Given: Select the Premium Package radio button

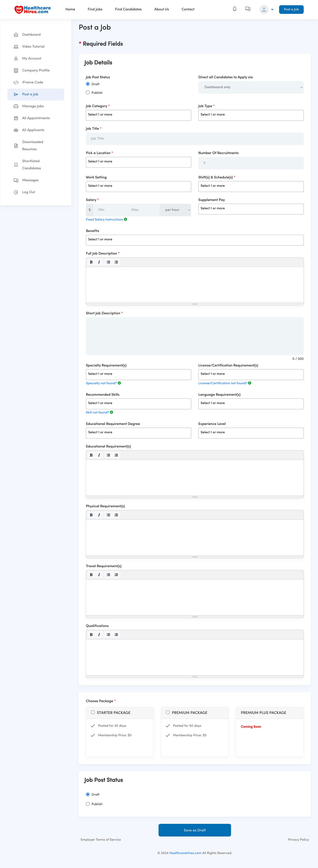Looking at the screenshot, I should click(x=168, y=712).
